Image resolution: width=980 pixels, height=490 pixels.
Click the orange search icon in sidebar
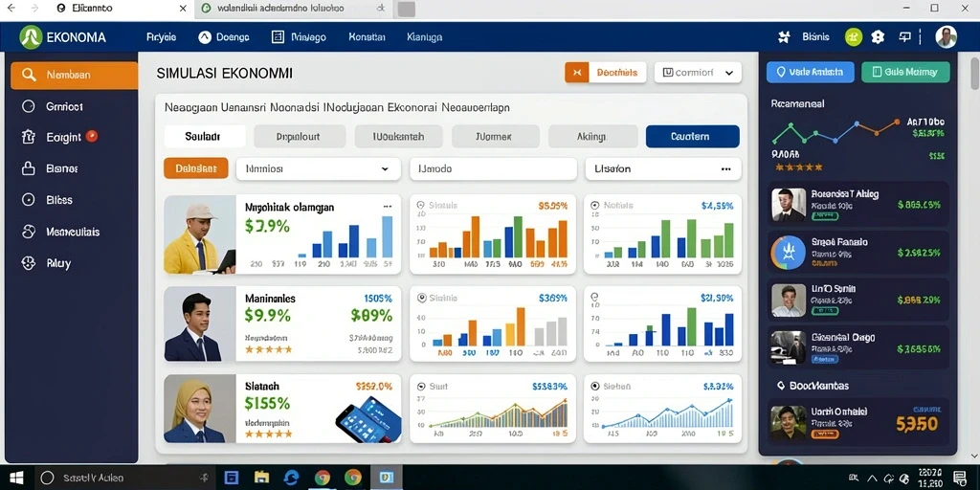(x=28, y=75)
